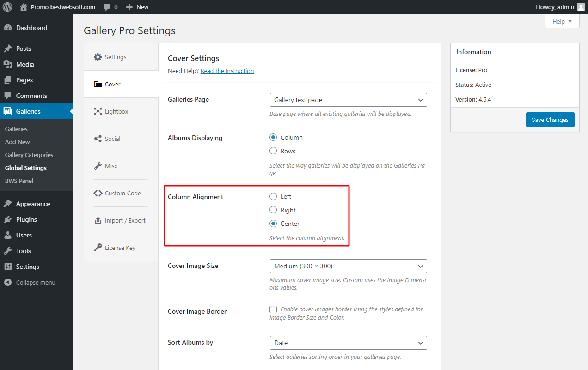Click the License Key key icon
The image size is (588, 370).
pyautogui.click(x=98, y=248)
